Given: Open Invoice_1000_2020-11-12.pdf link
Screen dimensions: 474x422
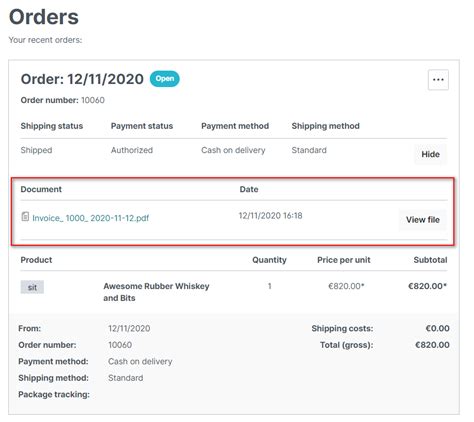Looking at the screenshot, I should 90,218.
